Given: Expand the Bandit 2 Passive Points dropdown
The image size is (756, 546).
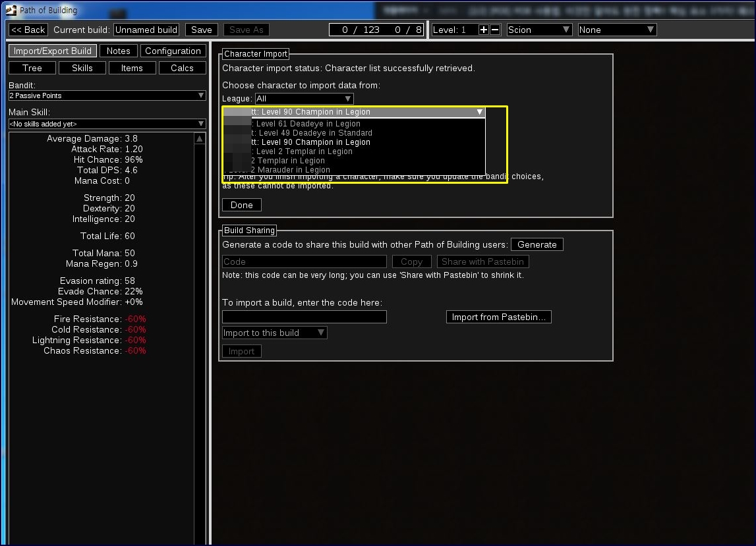Looking at the screenshot, I should 107,96.
